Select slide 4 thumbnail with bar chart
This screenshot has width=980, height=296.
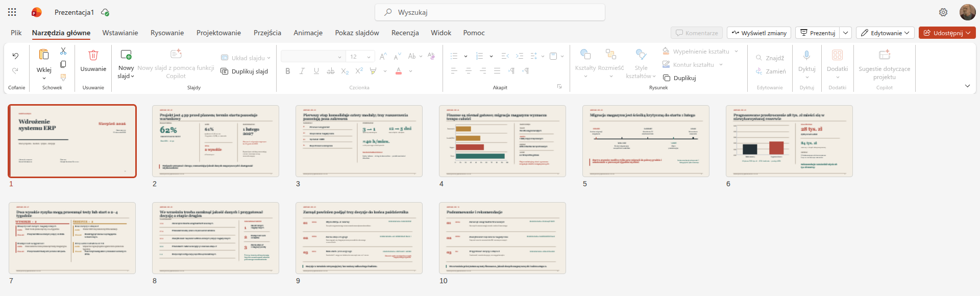[x=502, y=141]
